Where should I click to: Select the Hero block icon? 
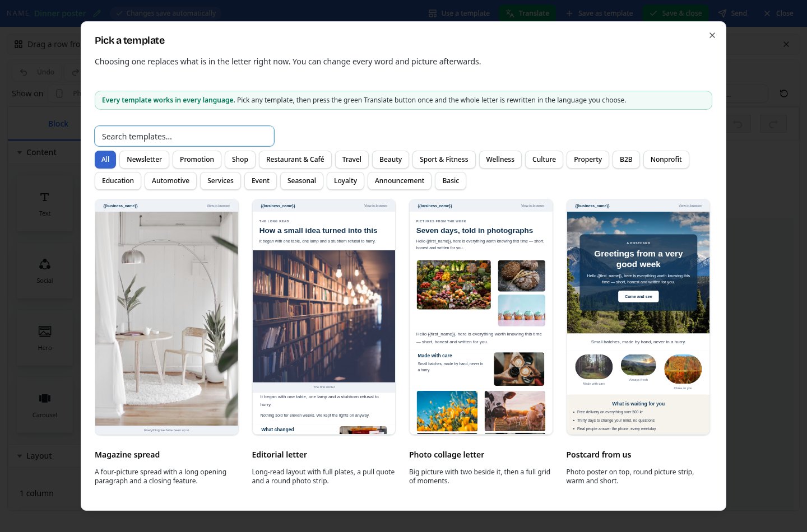pos(45,338)
